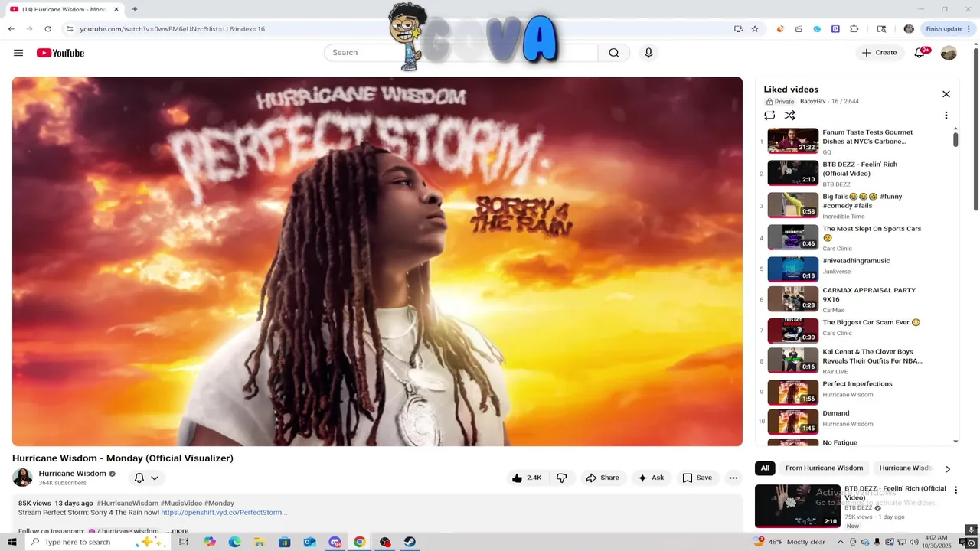Save the video to a playlist
Screen dimensions: 980x551
pyautogui.click(x=697, y=478)
